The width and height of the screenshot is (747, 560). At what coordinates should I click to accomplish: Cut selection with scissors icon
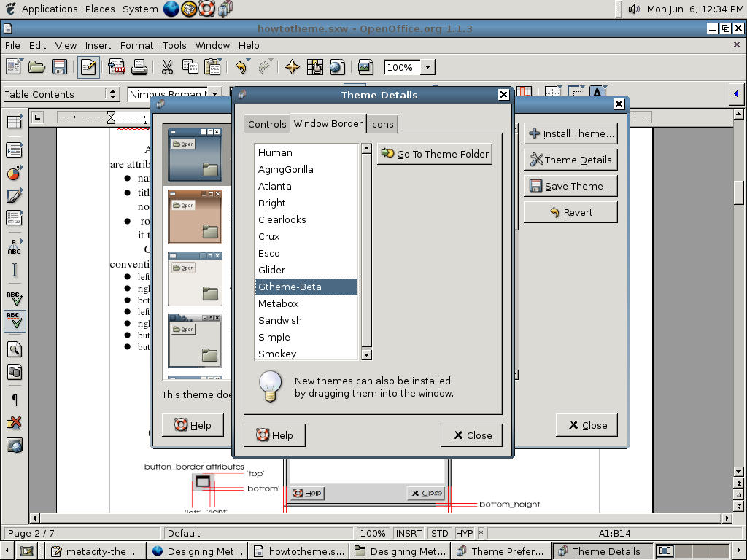click(167, 66)
